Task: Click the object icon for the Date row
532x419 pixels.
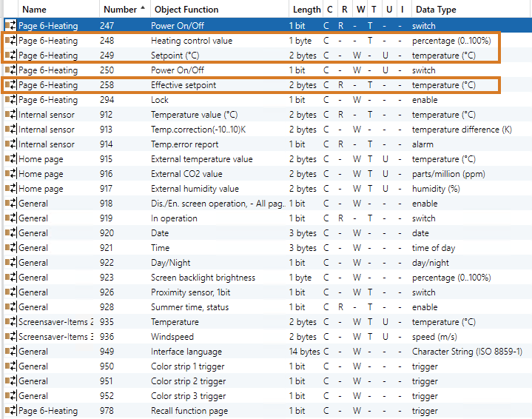Action: (10, 233)
